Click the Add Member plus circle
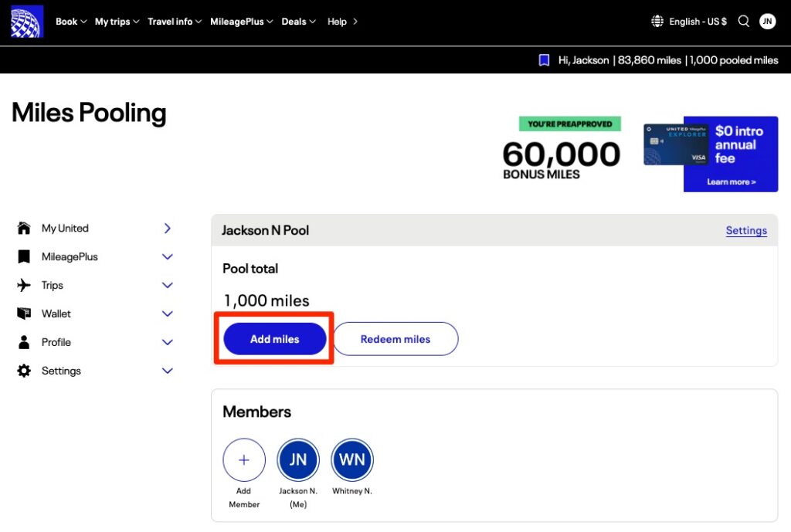This screenshot has height=532, width=791. (x=244, y=459)
